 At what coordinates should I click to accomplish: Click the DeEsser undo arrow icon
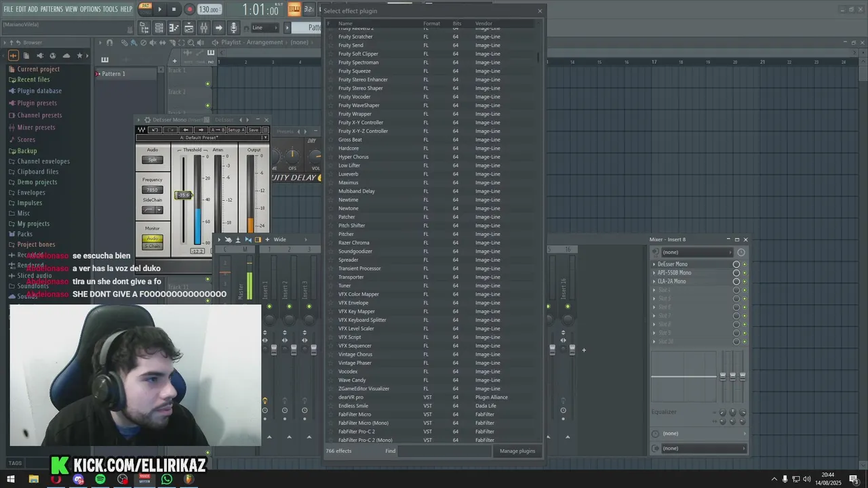click(x=155, y=129)
